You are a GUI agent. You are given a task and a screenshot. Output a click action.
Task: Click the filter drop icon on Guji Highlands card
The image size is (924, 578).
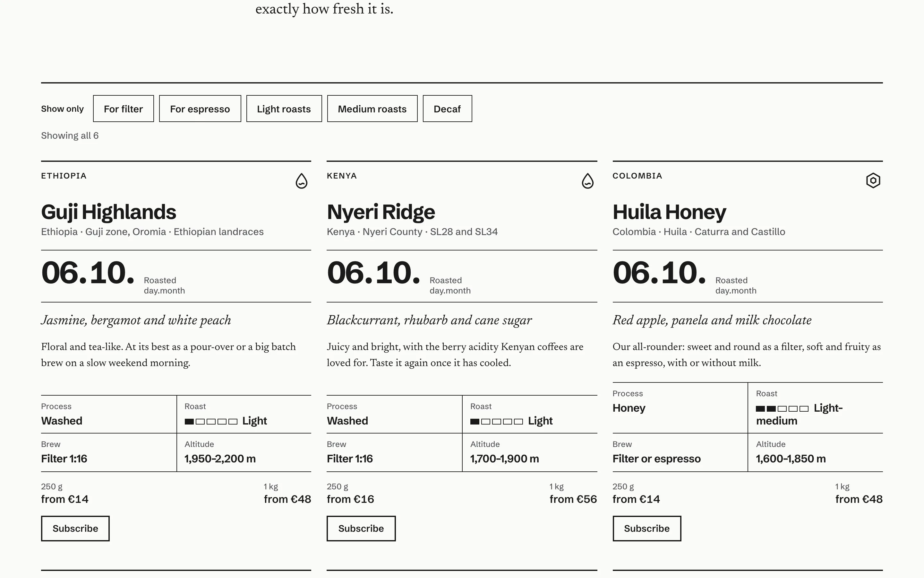pos(301,181)
